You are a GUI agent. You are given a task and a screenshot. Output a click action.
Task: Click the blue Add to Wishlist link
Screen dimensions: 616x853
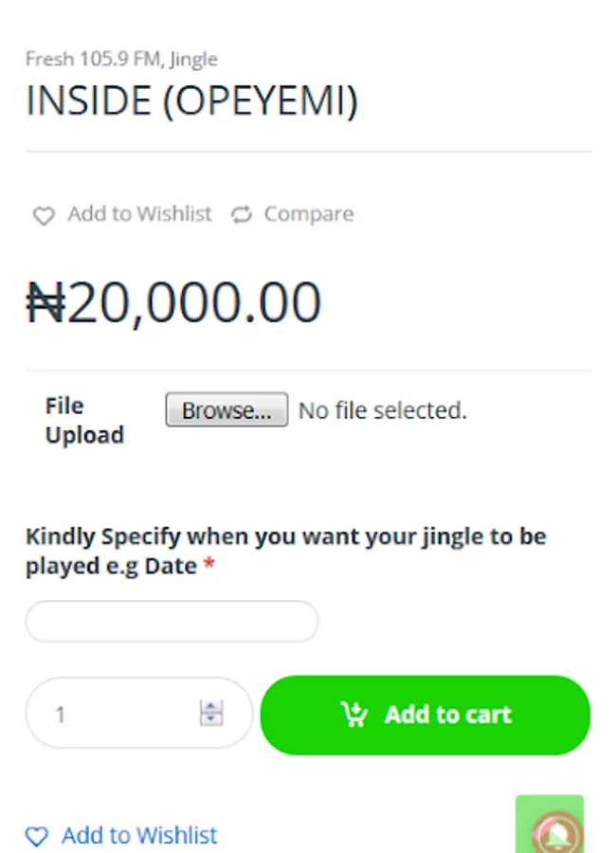click(x=139, y=835)
